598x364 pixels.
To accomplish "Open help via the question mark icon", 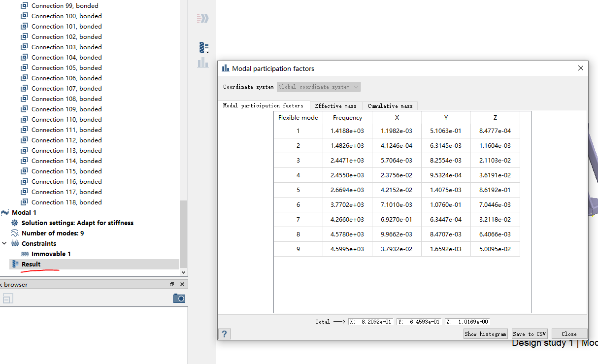I will click(x=224, y=334).
